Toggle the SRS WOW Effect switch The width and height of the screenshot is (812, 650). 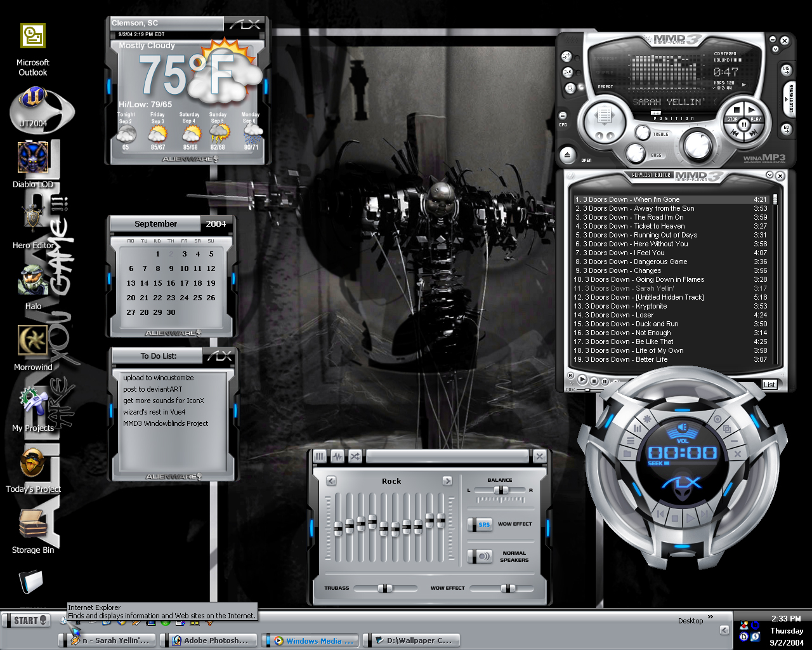[480, 524]
